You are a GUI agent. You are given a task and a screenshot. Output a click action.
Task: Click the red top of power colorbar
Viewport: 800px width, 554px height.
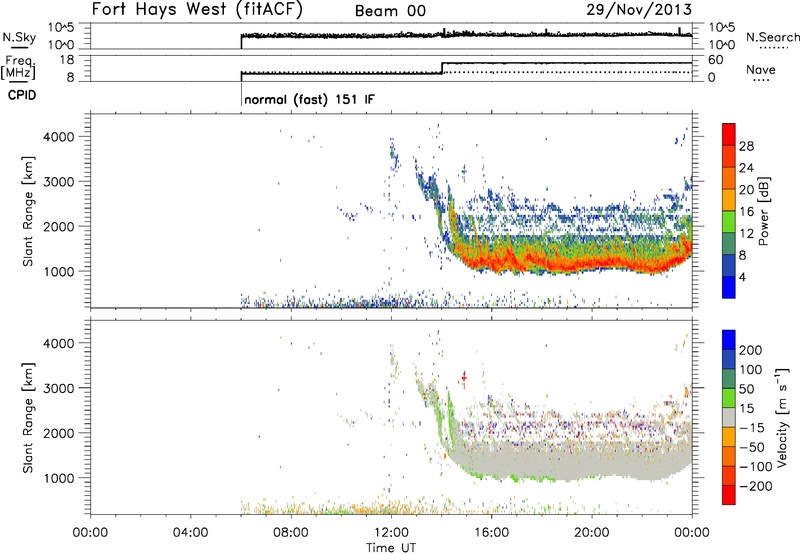click(x=729, y=134)
